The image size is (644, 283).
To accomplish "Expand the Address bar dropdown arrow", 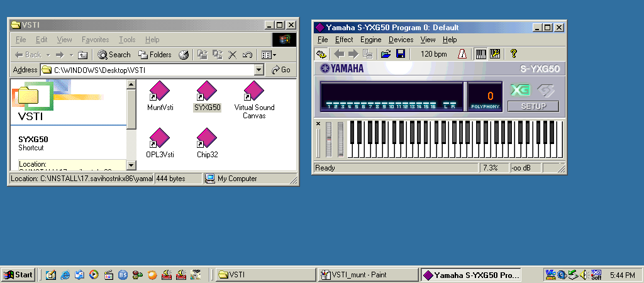I will [258, 70].
